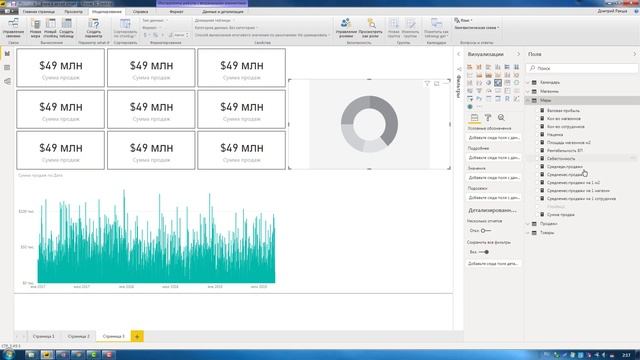Collapse the Visualizations pane chevron
Viewport: 640px width, 360px height.
click(518, 54)
